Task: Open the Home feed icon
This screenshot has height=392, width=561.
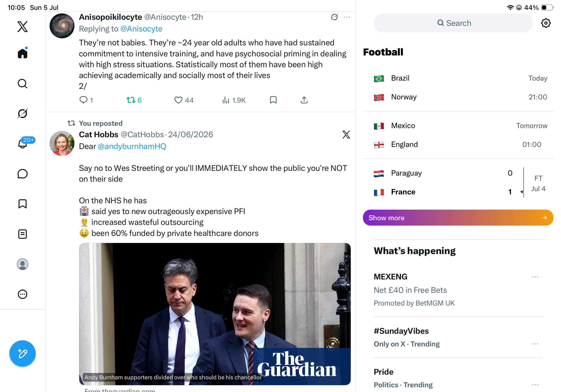Action: coord(23,53)
